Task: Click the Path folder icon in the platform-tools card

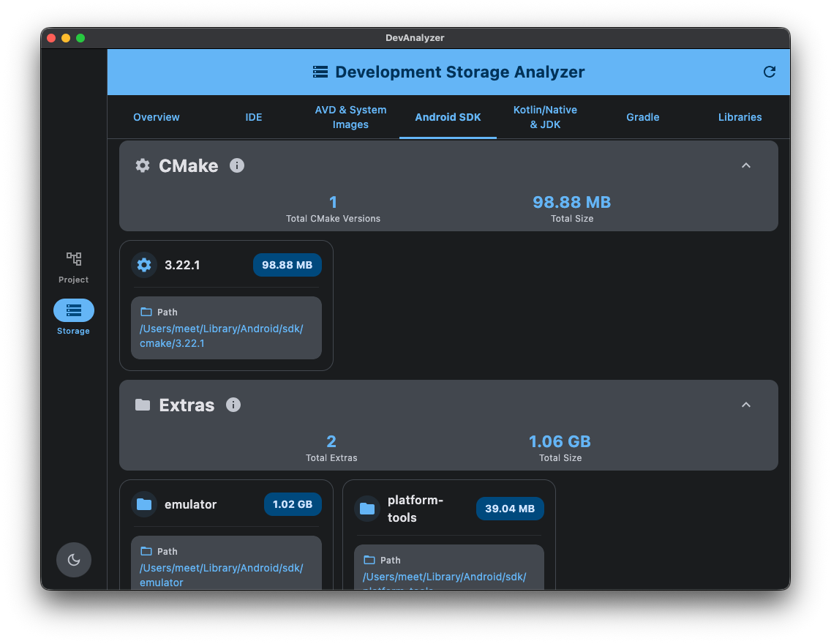Action: (x=369, y=560)
